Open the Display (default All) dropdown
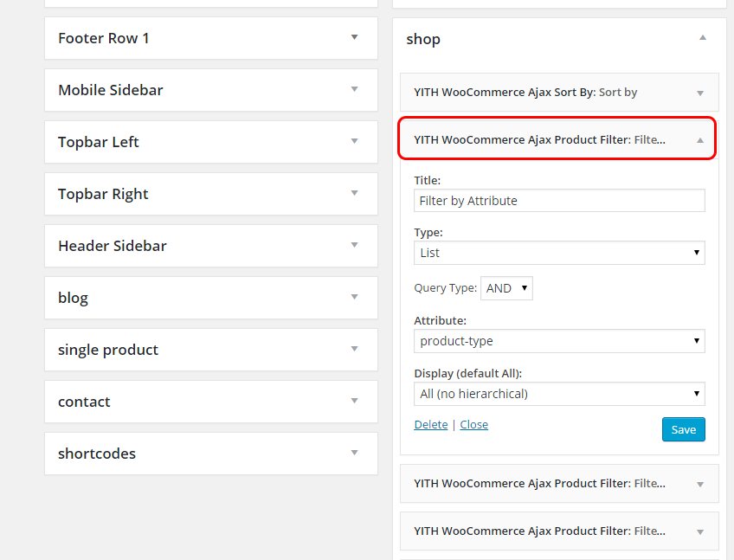Image resolution: width=734 pixels, height=560 pixels. pos(559,394)
